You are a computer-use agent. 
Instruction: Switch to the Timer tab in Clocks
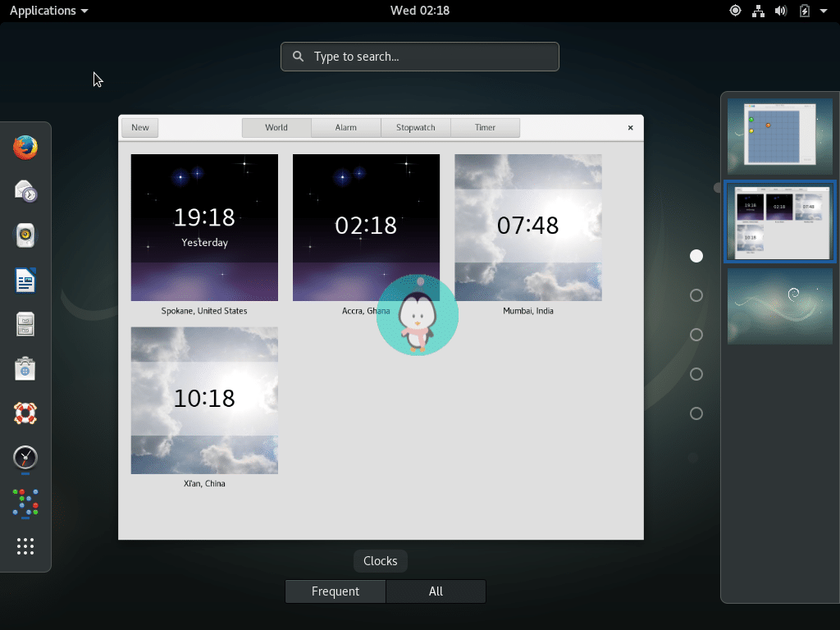click(x=485, y=127)
